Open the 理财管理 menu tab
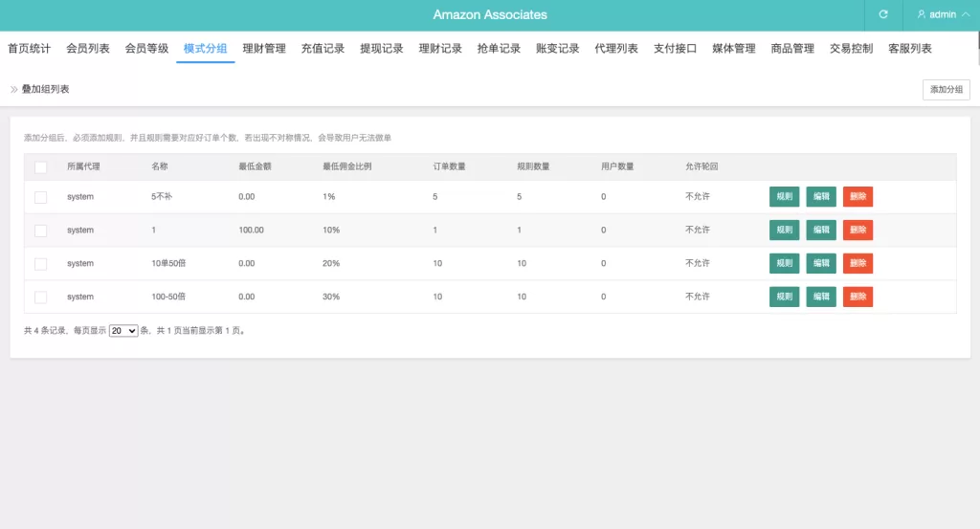 pos(264,49)
